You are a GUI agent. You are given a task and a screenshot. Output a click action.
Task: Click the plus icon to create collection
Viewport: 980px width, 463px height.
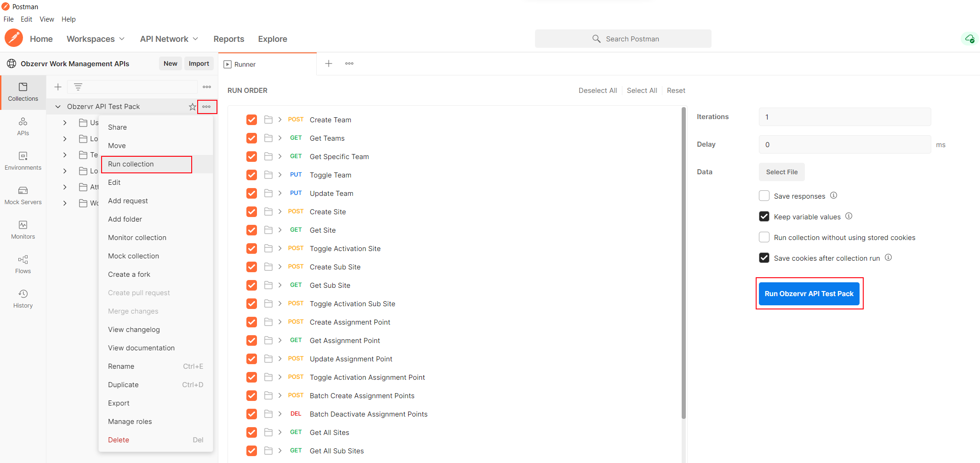[58, 86]
